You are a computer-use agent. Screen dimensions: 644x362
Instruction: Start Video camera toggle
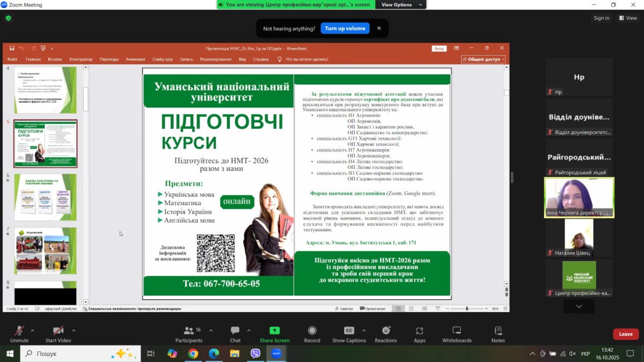coord(58,334)
